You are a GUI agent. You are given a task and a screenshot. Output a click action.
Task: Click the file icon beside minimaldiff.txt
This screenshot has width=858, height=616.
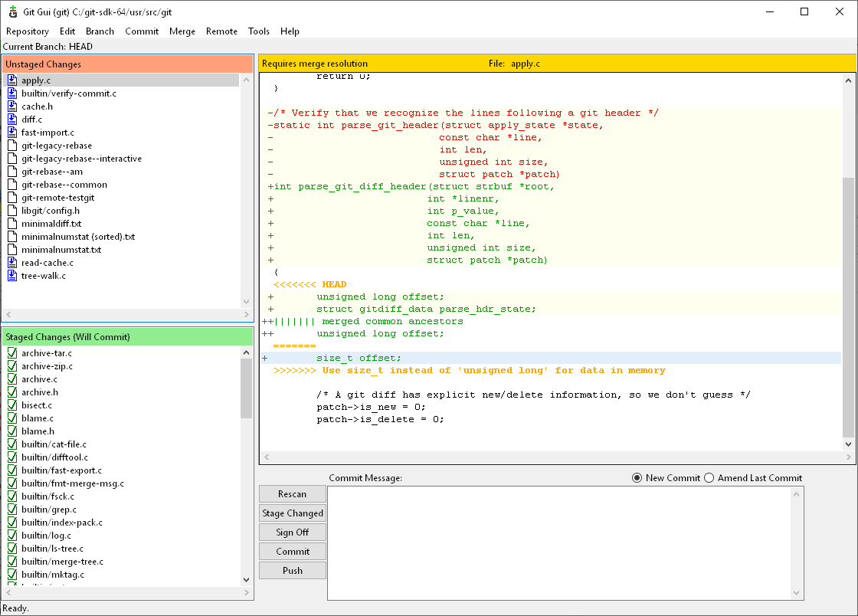[x=12, y=224]
